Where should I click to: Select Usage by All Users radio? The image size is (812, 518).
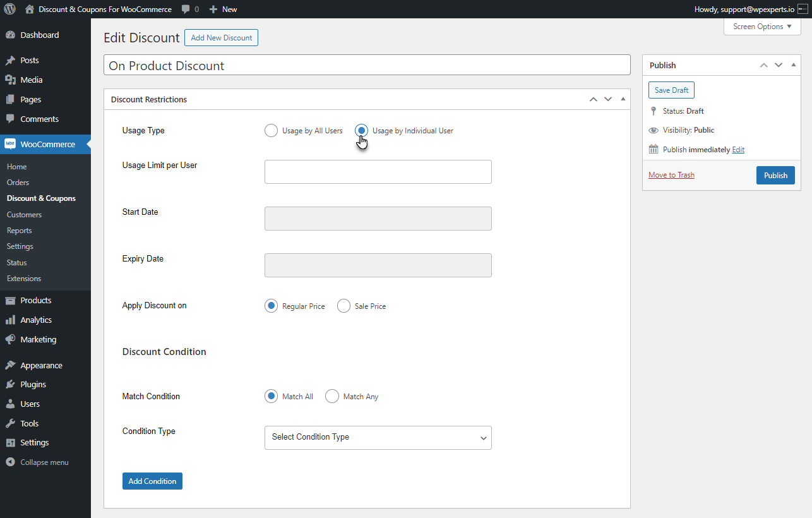click(x=271, y=131)
